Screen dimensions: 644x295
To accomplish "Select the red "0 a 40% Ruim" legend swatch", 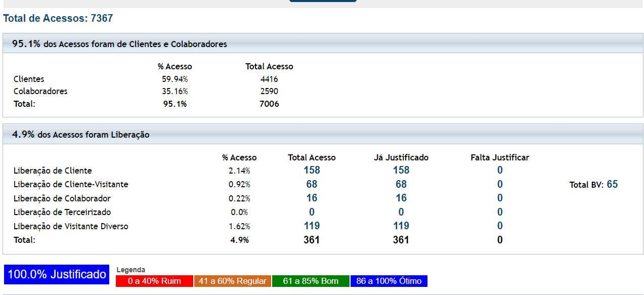I will coord(154,281).
